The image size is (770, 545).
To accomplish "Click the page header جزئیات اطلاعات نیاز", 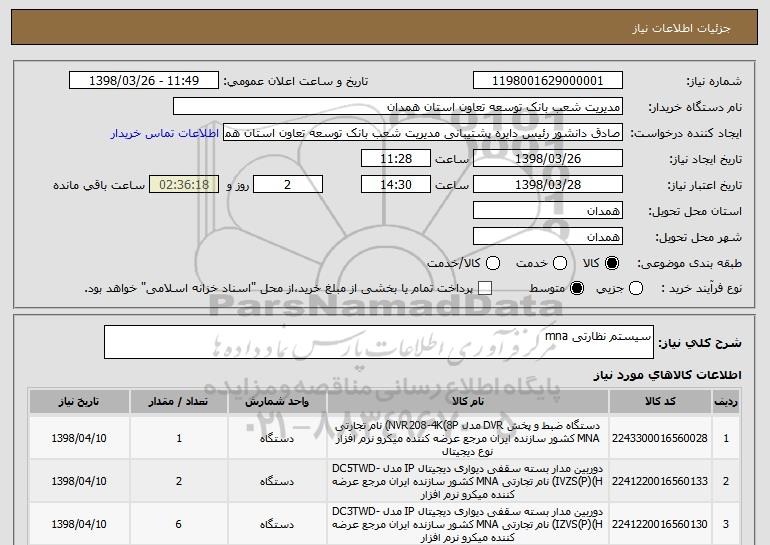I will tap(681, 28).
